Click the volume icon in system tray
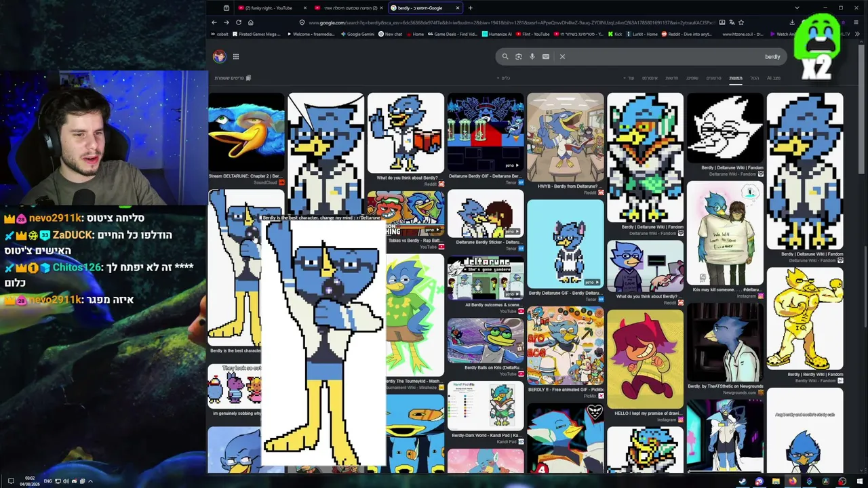 pyautogui.click(x=66, y=481)
